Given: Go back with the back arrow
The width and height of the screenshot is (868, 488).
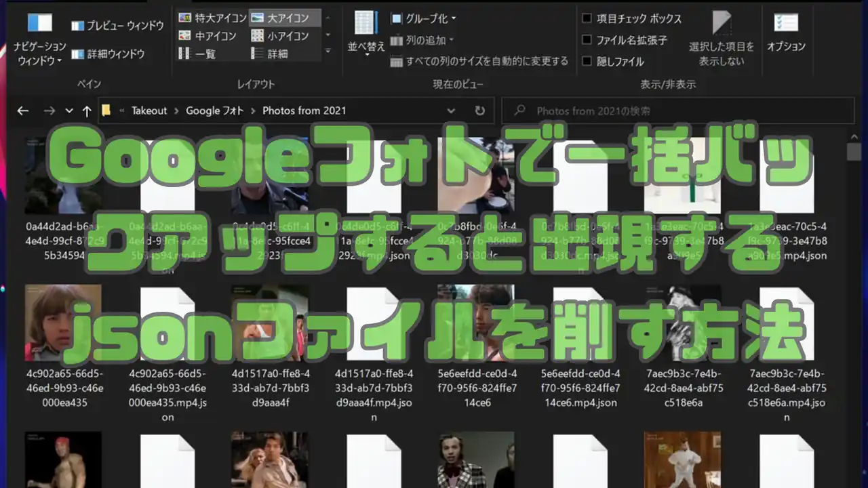Looking at the screenshot, I should 23,110.
